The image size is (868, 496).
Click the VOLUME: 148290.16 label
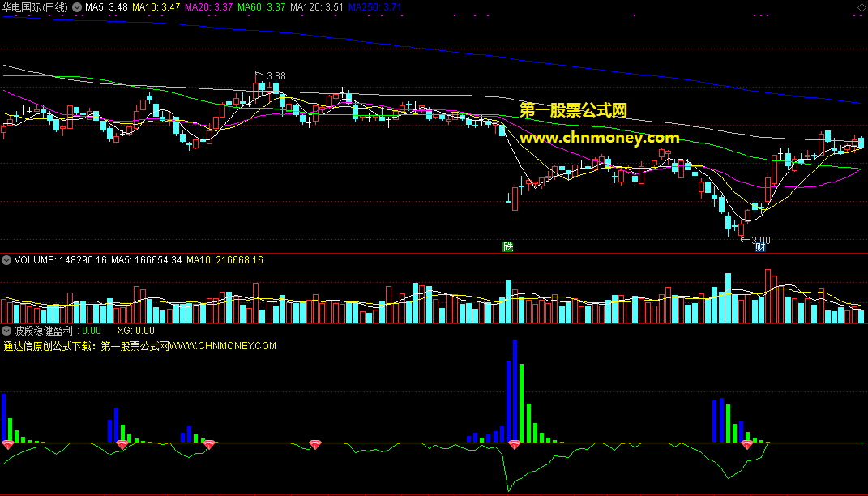tap(60, 260)
